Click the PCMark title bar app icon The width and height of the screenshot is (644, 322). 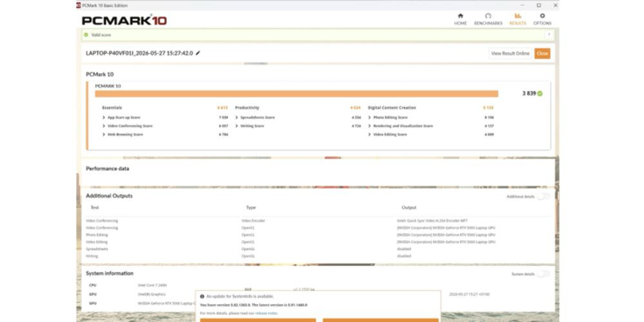click(79, 5)
